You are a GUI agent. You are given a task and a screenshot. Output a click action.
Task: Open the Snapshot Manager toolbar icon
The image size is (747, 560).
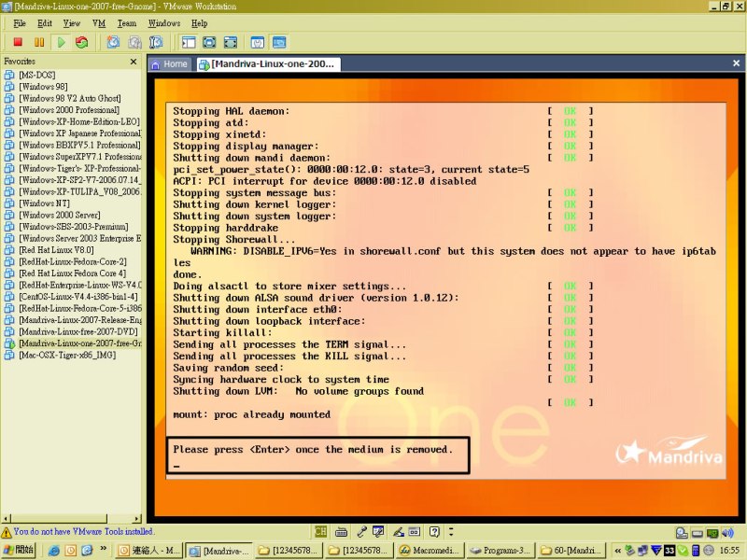pyautogui.click(x=156, y=42)
